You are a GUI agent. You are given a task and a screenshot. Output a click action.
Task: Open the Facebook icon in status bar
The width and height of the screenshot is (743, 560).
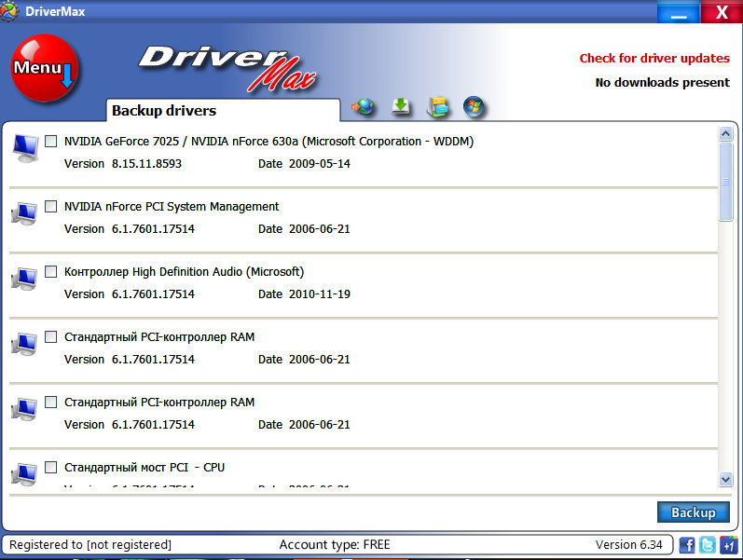pos(687,545)
